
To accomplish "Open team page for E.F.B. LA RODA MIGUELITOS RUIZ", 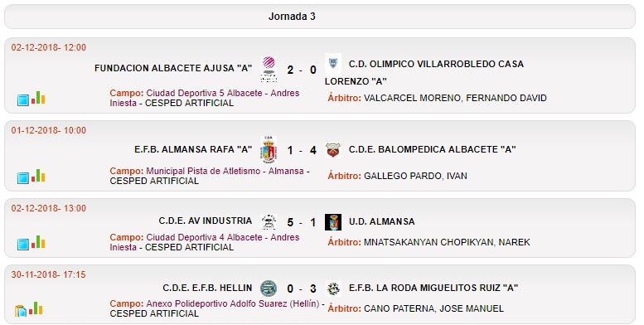I will 433,288.
